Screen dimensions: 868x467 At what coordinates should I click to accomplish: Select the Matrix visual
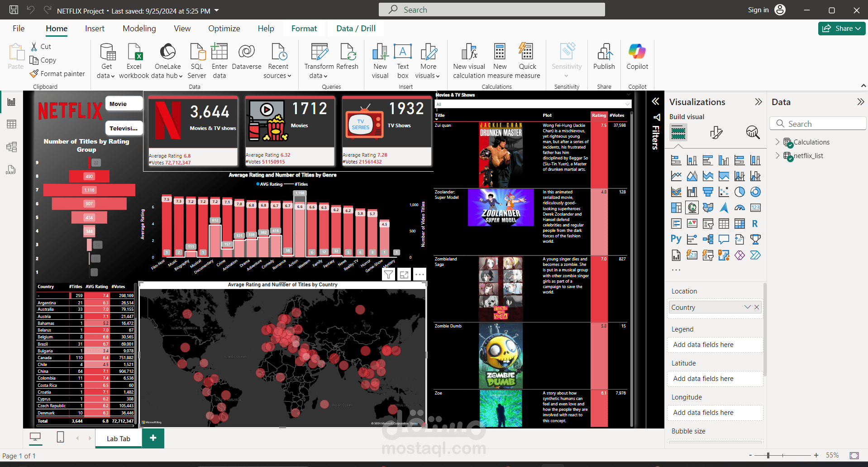click(739, 224)
